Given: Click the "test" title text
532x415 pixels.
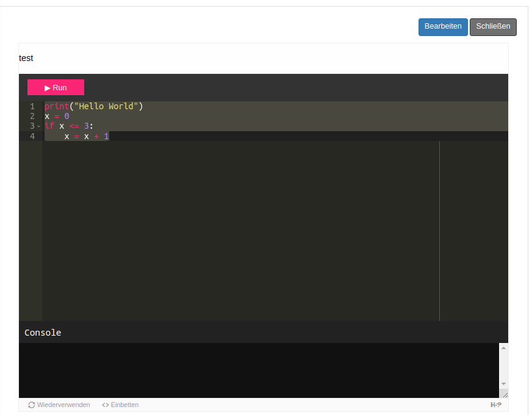Looking at the screenshot, I should (x=26, y=59).
